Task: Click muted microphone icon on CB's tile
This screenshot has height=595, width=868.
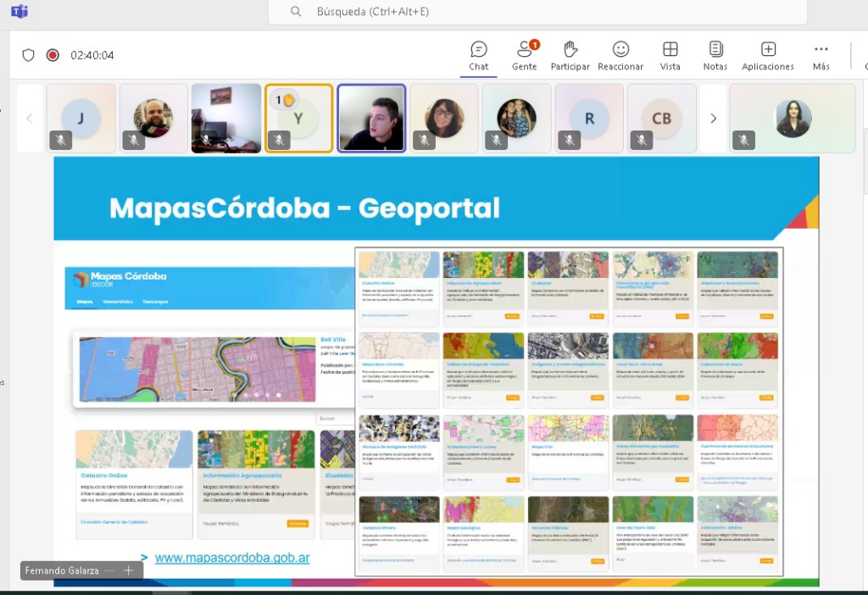Action: (x=642, y=140)
